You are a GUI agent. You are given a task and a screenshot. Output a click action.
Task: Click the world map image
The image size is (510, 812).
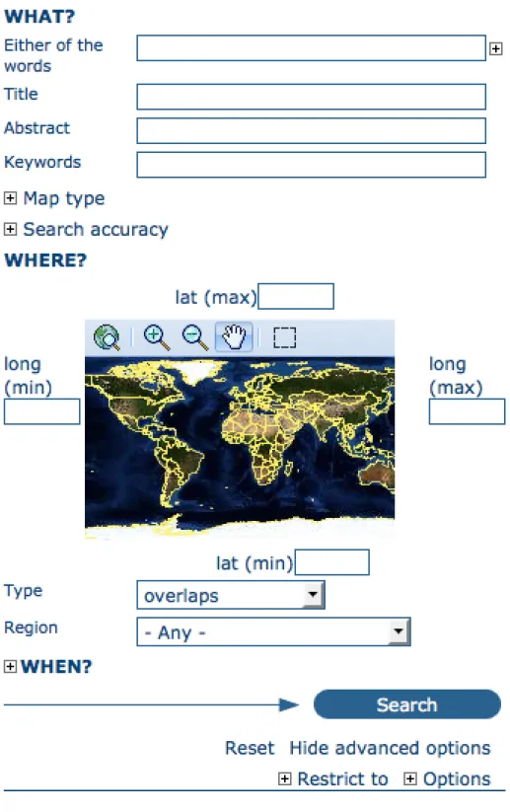pos(240,448)
